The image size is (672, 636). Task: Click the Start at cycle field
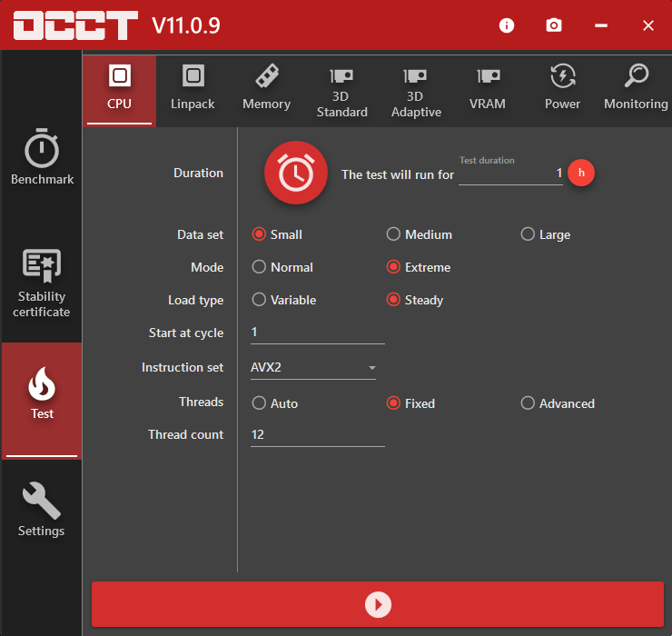click(x=318, y=333)
